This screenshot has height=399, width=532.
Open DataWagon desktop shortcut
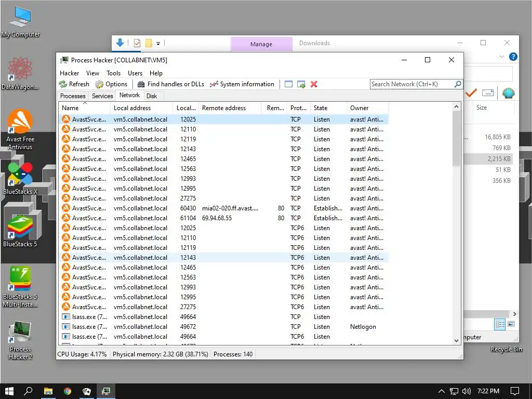pyautogui.click(x=20, y=73)
